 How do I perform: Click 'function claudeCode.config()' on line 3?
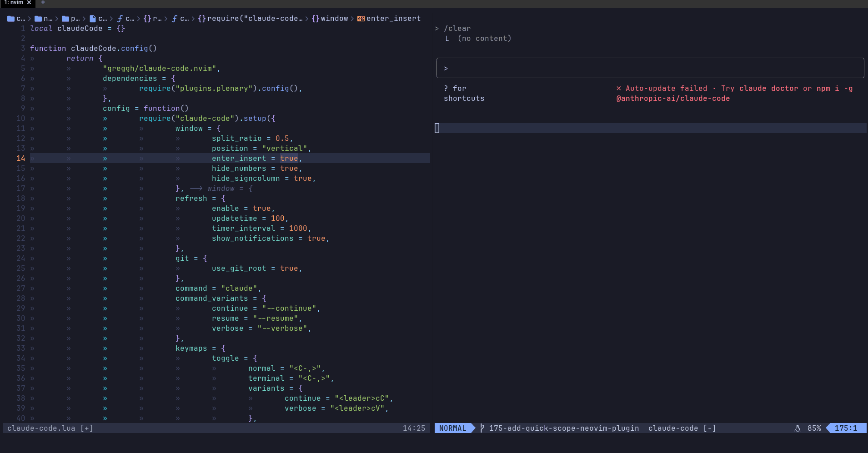tap(94, 49)
